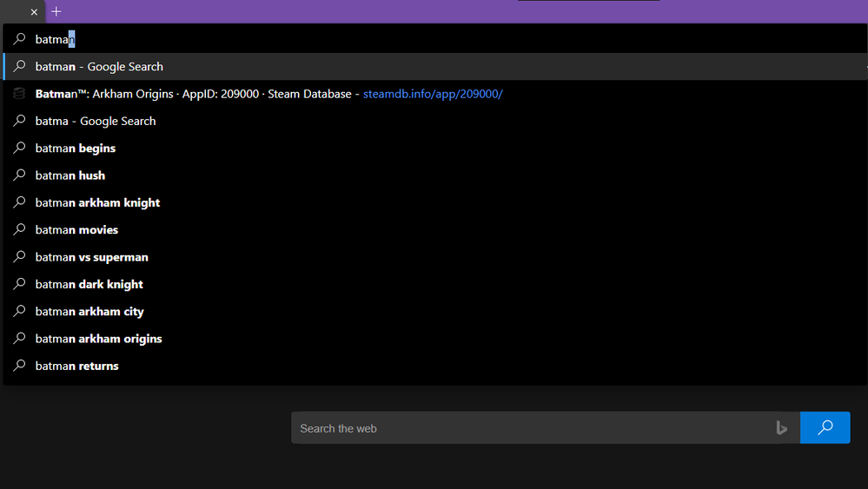The height and width of the screenshot is (489, 868).
Task: Select the batman arkham city suggestion
Action: pos(435,311)
